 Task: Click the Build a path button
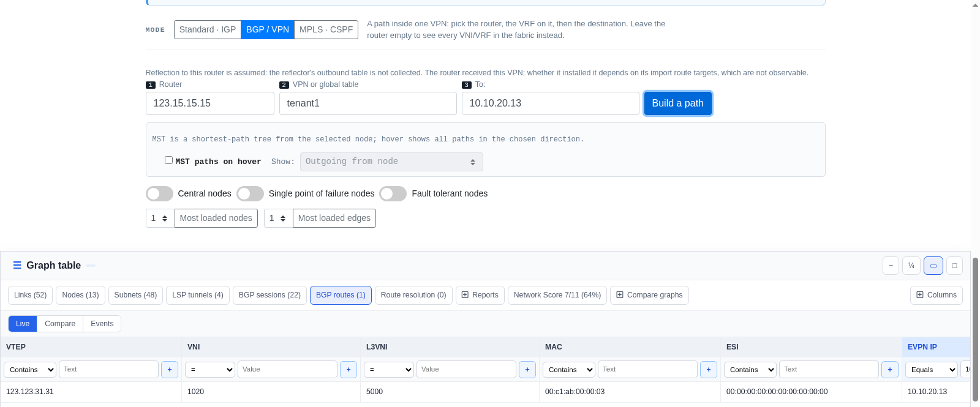point(677,103)
